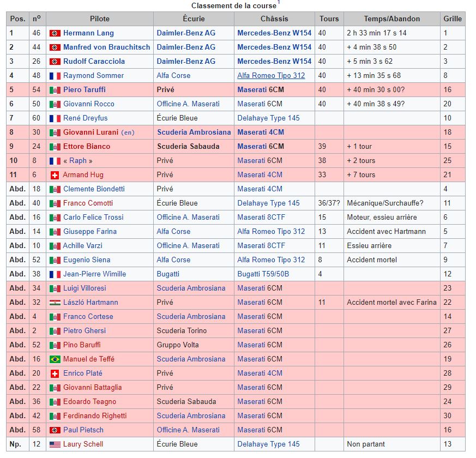Image resolution: width=476 pixels, height=458 pixels.
Task: Select the 'Scuderia Torino' cell
Action: pyautogui.click(x=194, y=330)
